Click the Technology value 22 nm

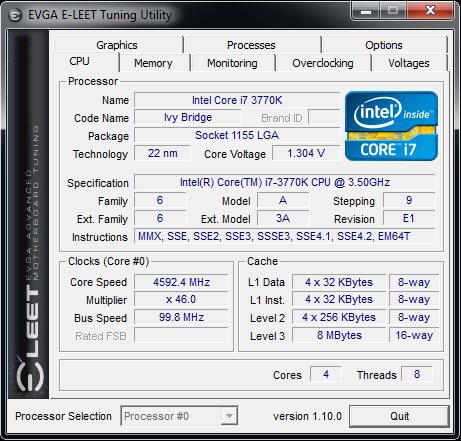coord(162,153)
